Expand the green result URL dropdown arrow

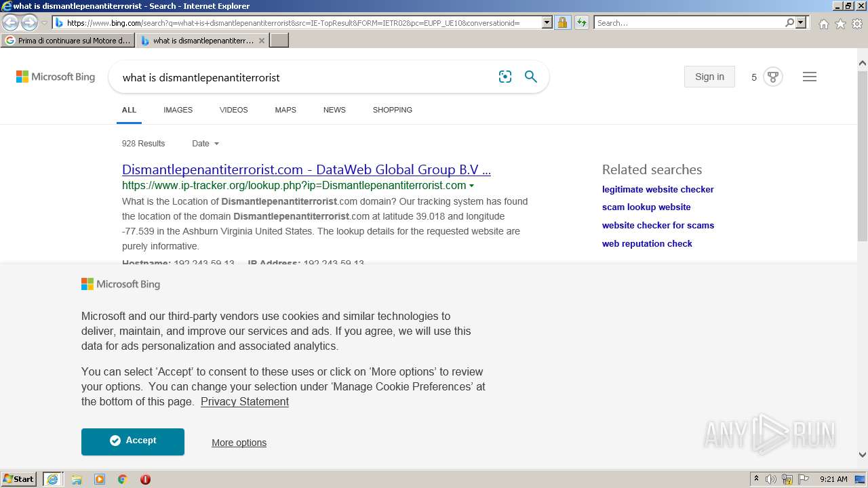(471, 186)
